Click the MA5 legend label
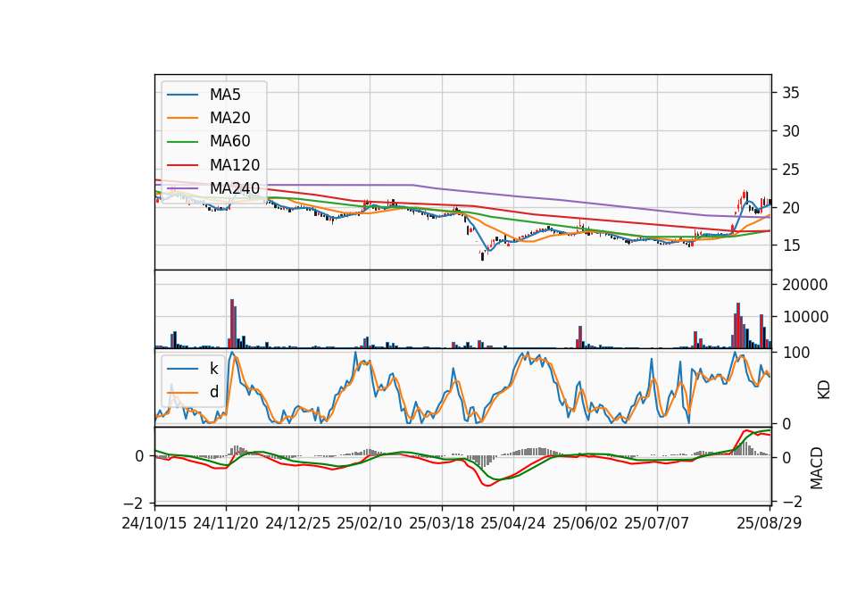The height and width of the screenshot is (616, 857). 225,95
